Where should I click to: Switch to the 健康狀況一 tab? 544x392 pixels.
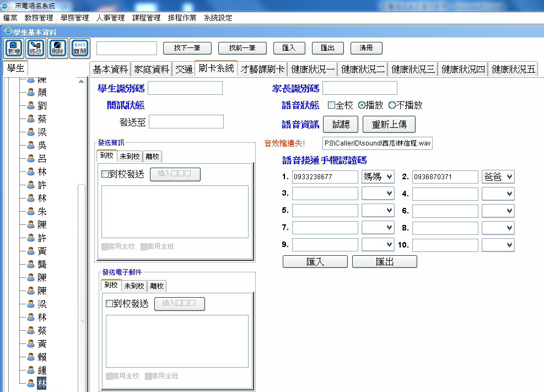tap(313, 69)
